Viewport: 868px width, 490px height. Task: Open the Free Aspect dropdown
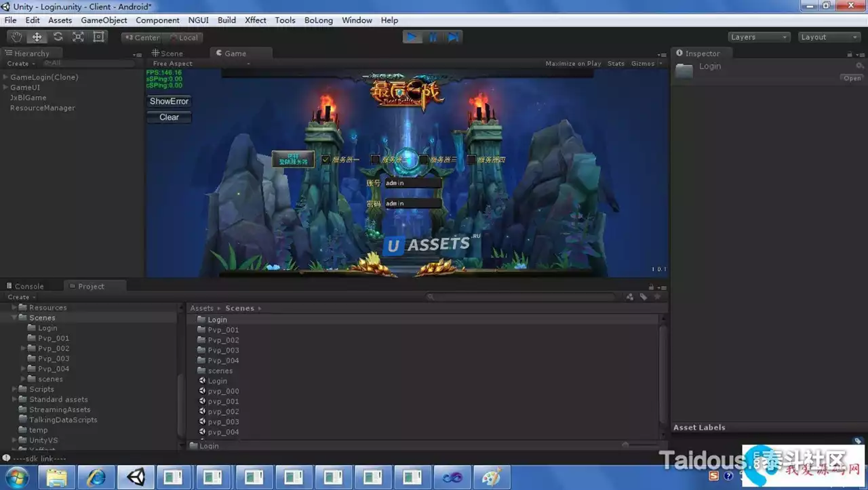tap(200, 64)
